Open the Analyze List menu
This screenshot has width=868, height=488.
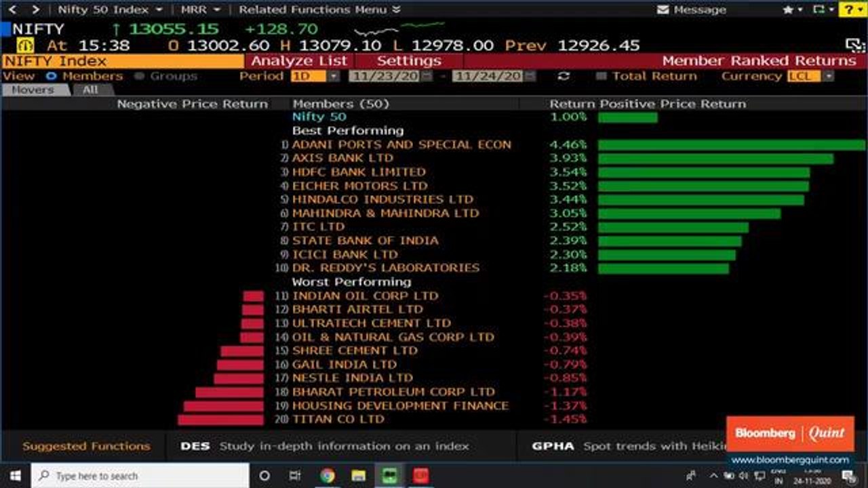[299, 60]
